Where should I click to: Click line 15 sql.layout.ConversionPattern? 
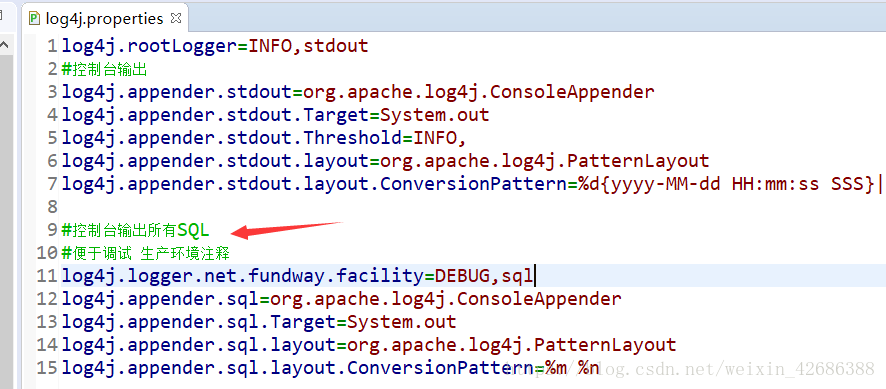tap(331, 368)
